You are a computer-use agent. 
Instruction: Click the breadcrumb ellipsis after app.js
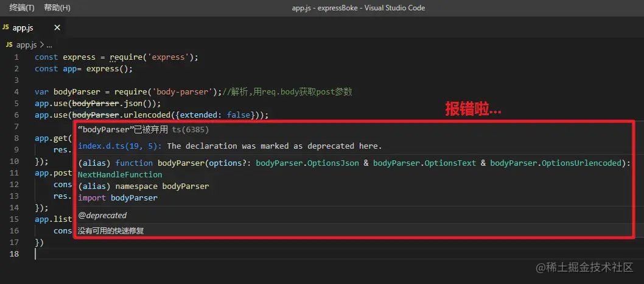(x=49, y=45)
